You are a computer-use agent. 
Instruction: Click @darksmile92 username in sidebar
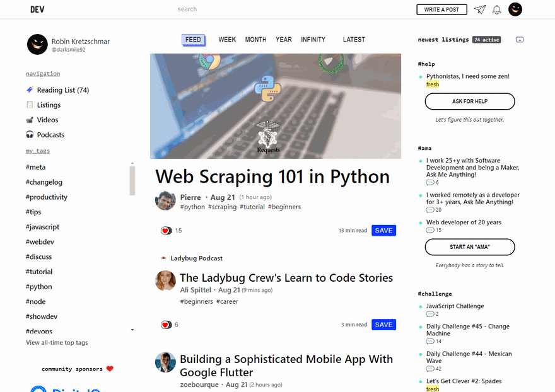(68, 50)
